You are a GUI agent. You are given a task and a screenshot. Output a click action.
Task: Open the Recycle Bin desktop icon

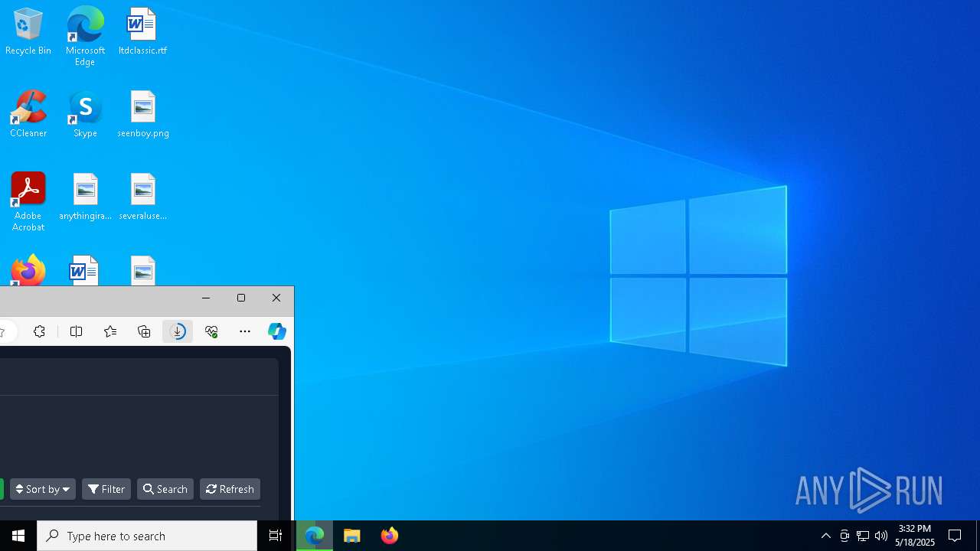(x=28, y=32)
